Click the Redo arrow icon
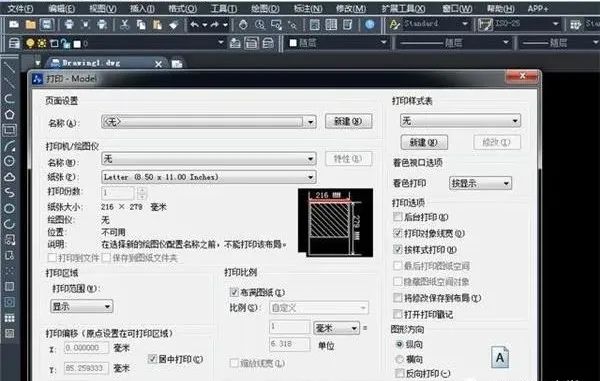The height and width of the screenshot is (381, 600). coord(215,25)
